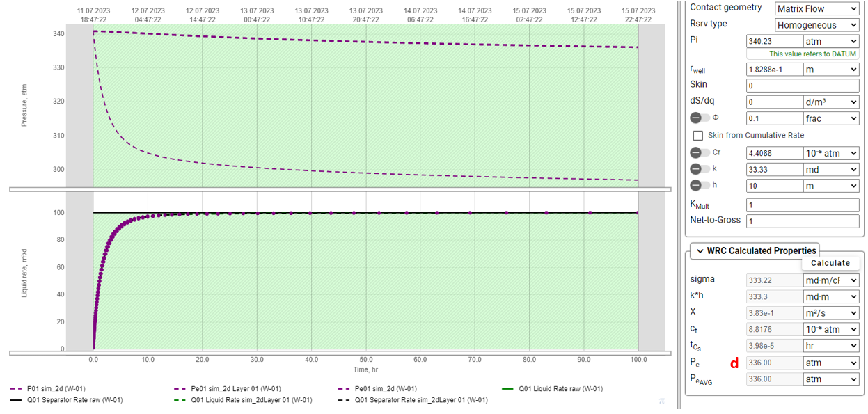Change the rwell unit dropdown
Screen dimensions: 868x414
click(x=831, y=70)
